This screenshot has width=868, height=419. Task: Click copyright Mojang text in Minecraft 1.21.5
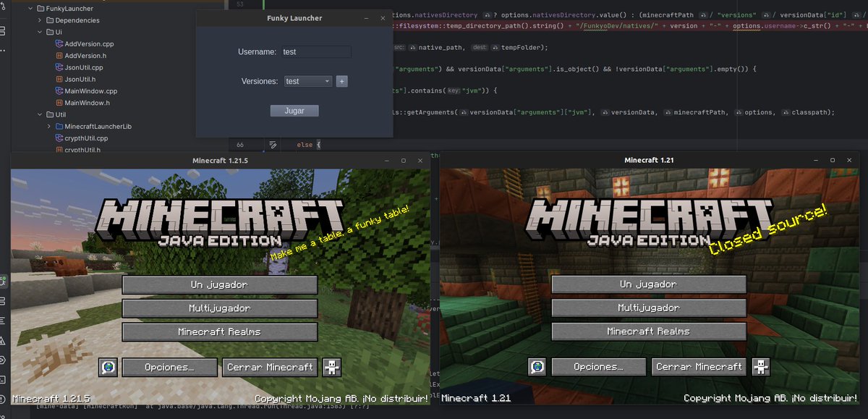tap(341, 399)
